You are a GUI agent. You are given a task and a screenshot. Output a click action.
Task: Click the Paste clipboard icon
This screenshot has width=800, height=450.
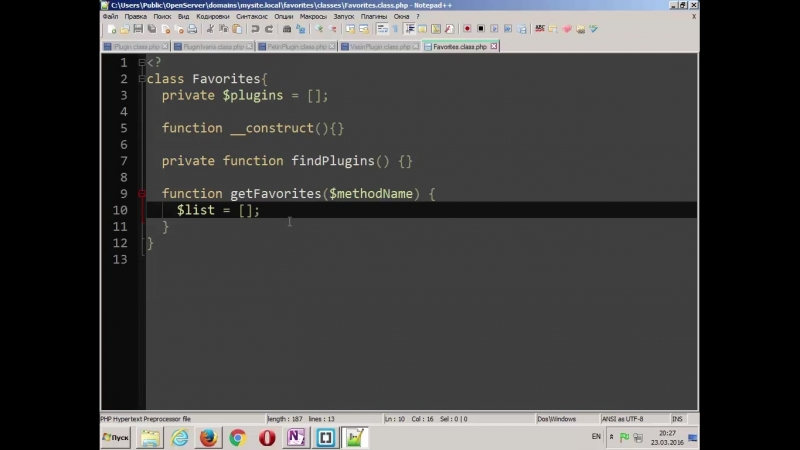(x=237, y=29)
